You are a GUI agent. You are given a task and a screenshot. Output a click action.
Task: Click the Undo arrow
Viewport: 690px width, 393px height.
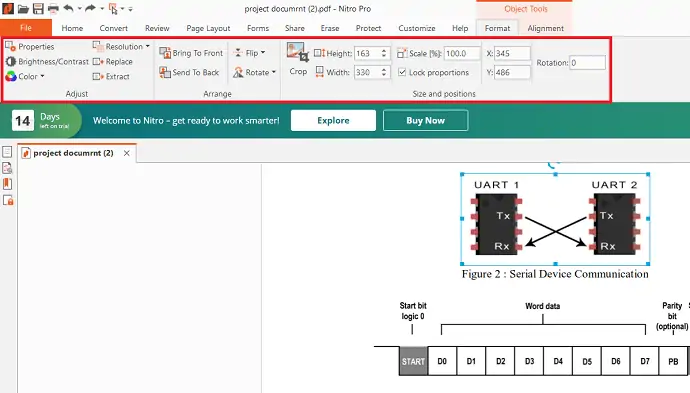click(68, 8)
